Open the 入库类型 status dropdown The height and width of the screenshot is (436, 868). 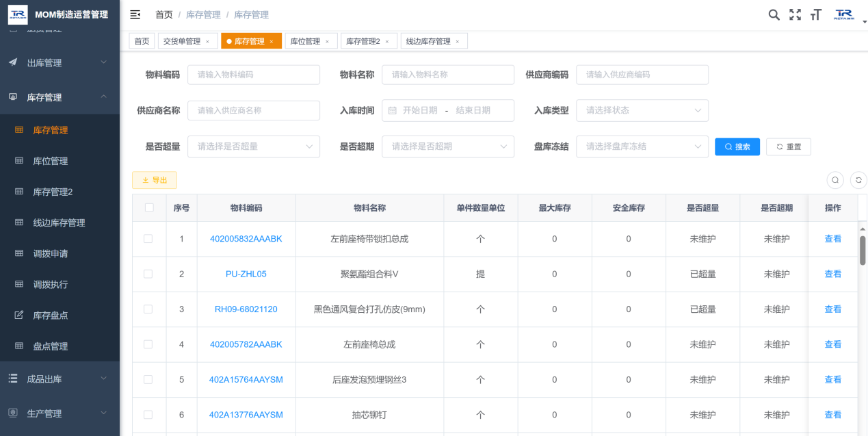pos(642,110)
